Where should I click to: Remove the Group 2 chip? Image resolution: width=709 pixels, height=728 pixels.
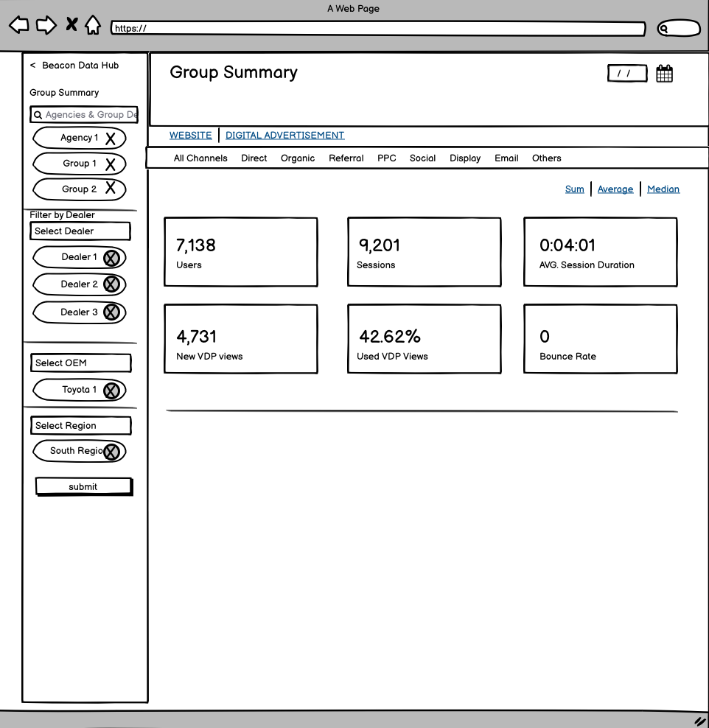click(x=110, y=188)
